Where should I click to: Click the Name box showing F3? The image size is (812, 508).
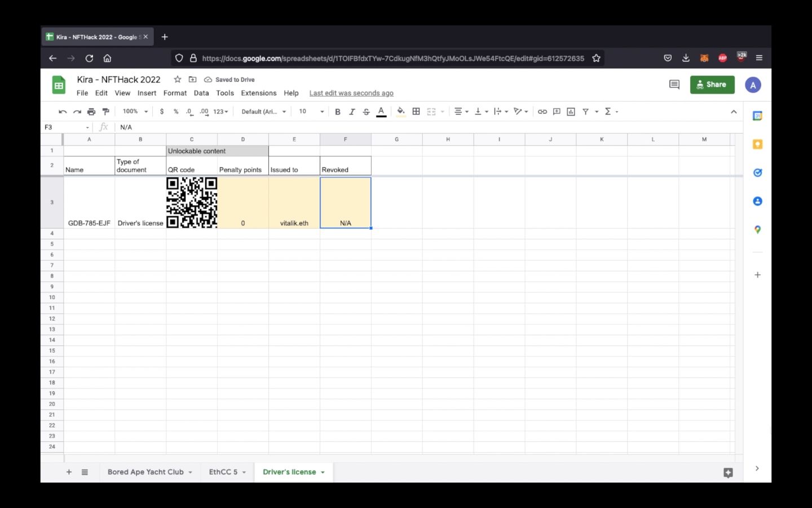click(67, 128)
